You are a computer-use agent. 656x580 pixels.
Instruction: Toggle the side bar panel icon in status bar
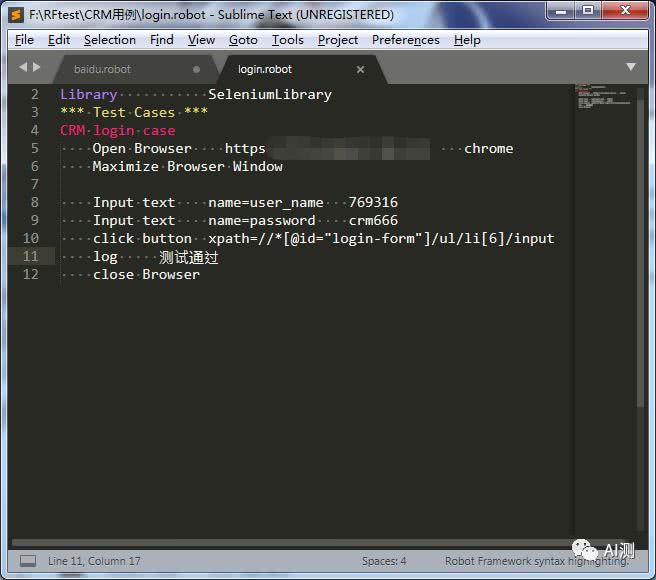pos(28,561)
